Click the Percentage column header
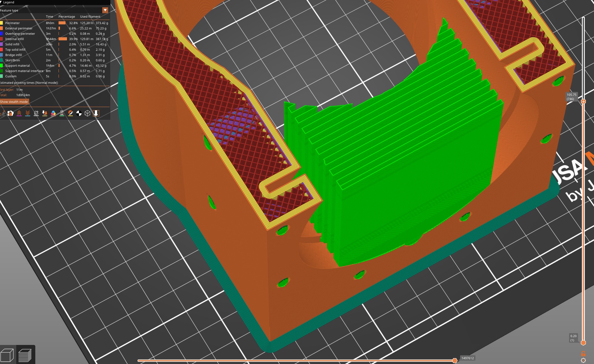594x364 pixels. (x=67, y=17)
